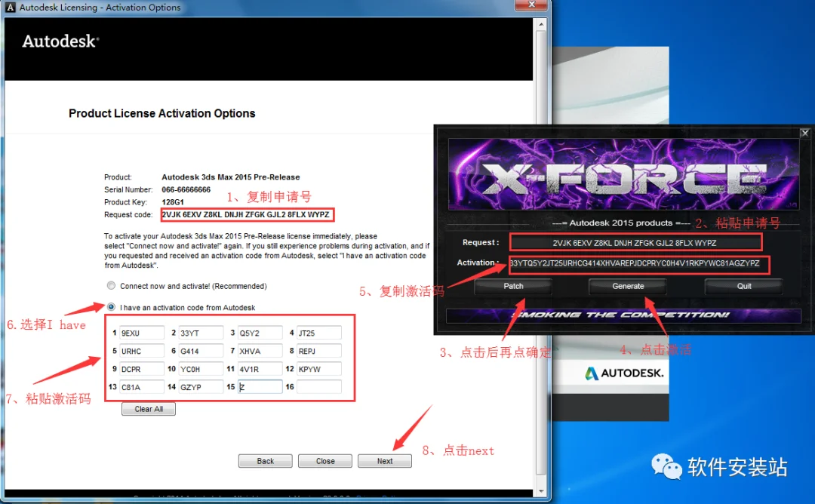
Task: Close the Autodesk Licensing window
Action: tap(531, 5)
